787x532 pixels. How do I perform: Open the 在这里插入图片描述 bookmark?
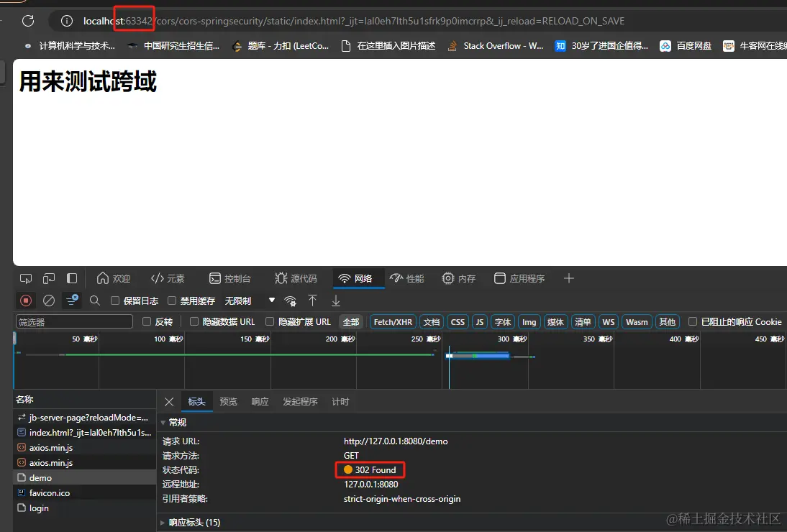pyautogui.click(x=388, y=45)
